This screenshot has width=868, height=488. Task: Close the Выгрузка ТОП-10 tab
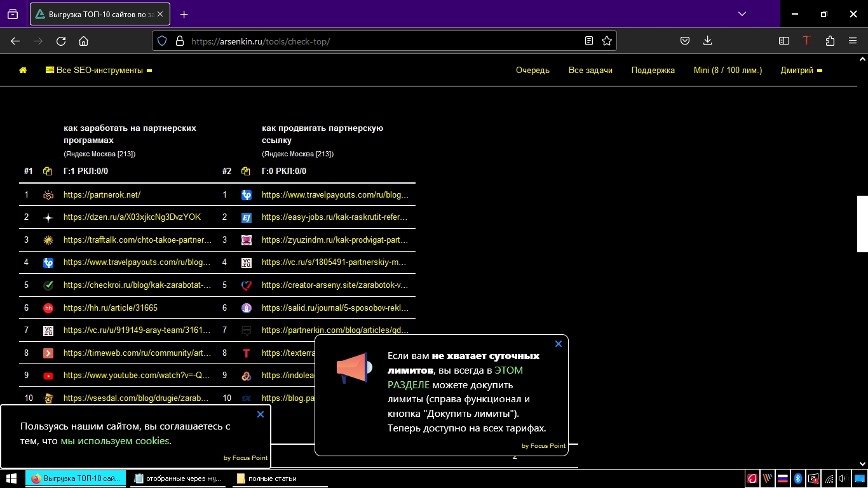159,14
